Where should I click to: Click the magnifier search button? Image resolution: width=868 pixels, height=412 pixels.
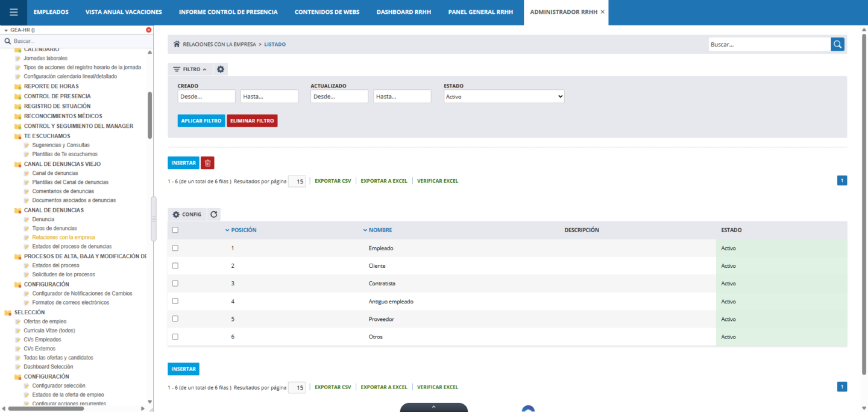point(837,44)
